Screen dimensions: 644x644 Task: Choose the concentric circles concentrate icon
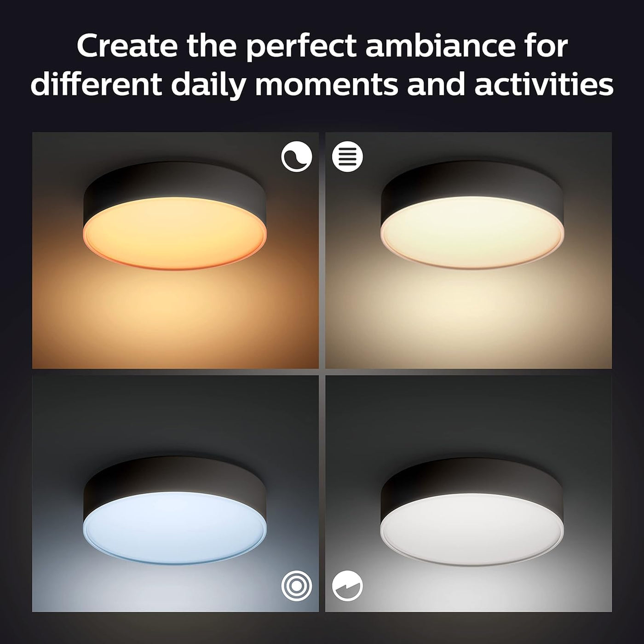tap(296, 586)
